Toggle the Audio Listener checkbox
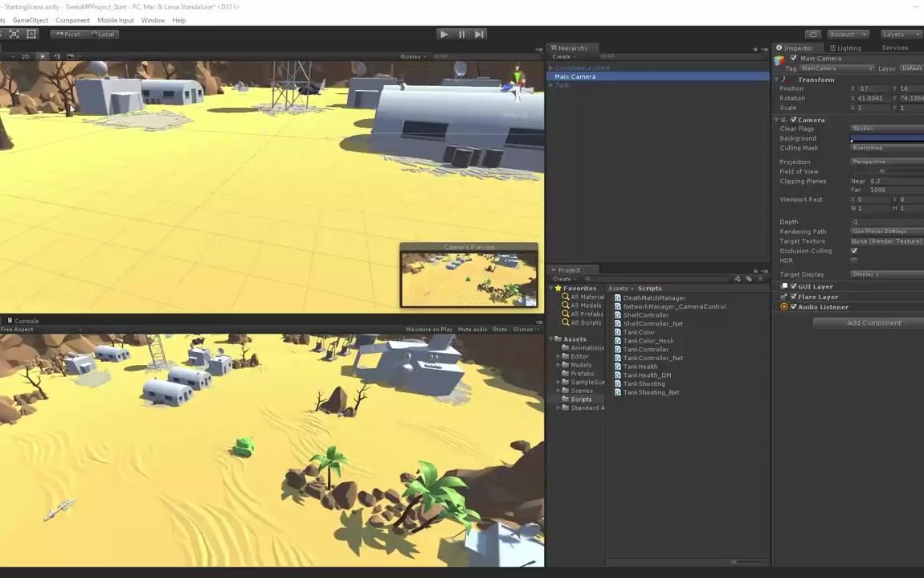924x578 pixels. (x=794, y=307)
